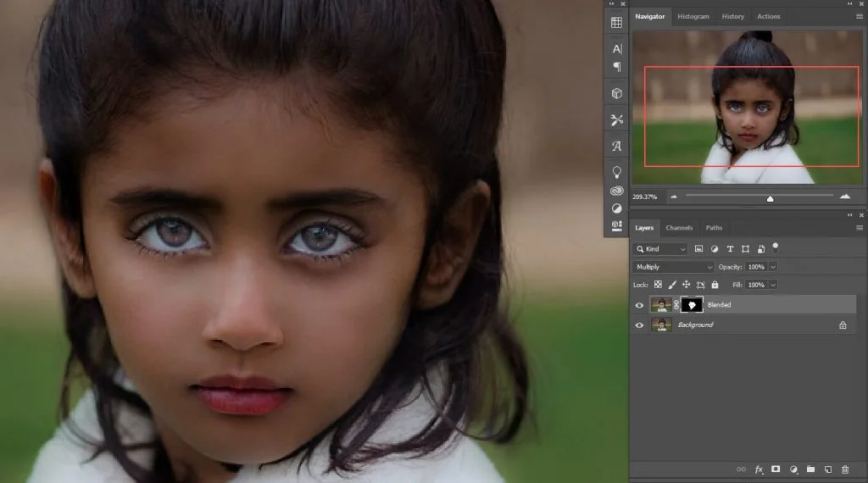The width and height of the screenshot is (868, 483).
Task: Select the Background layer thumbnail
Action: (661, 325)
